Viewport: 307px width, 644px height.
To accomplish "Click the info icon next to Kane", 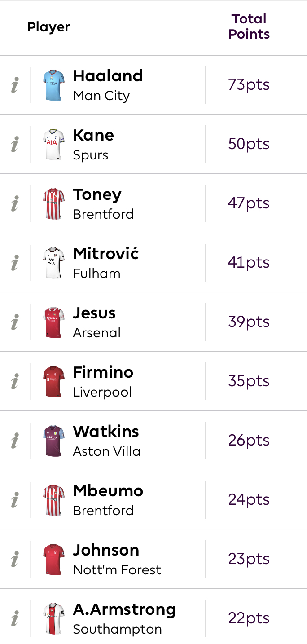I will pyautogui.click(x=14, y=144).
